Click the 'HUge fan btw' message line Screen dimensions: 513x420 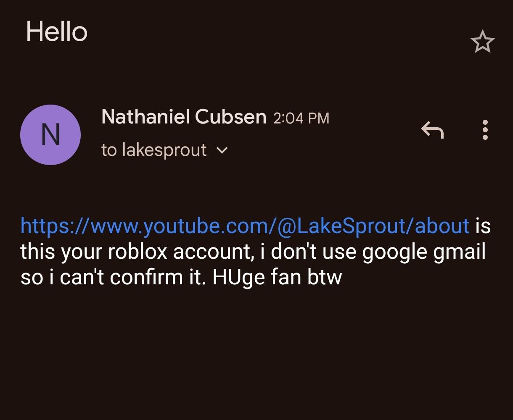pos(277,277)
